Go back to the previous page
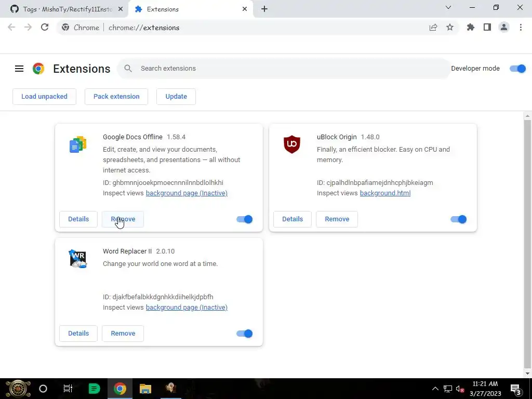532x399 pixels. tap(11, 28)
